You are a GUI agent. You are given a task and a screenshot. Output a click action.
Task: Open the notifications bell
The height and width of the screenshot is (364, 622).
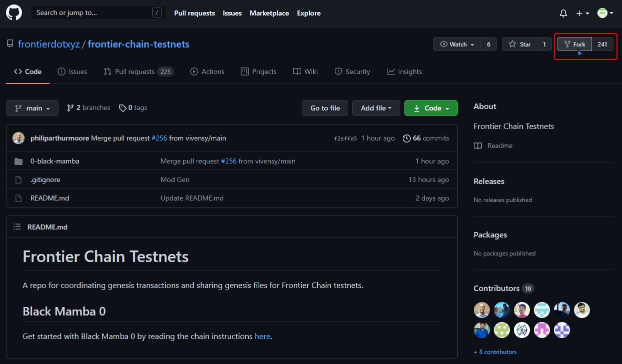[x=563, y=13]
